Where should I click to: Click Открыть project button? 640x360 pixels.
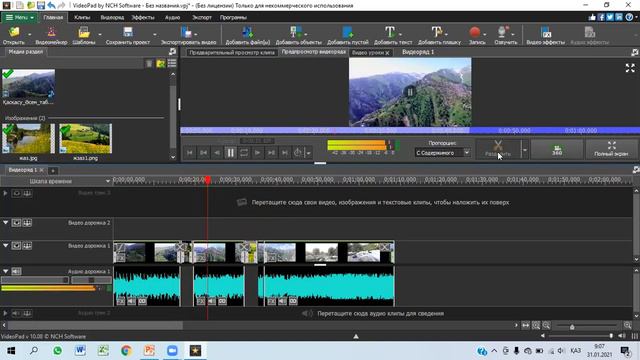pos(14,36)
